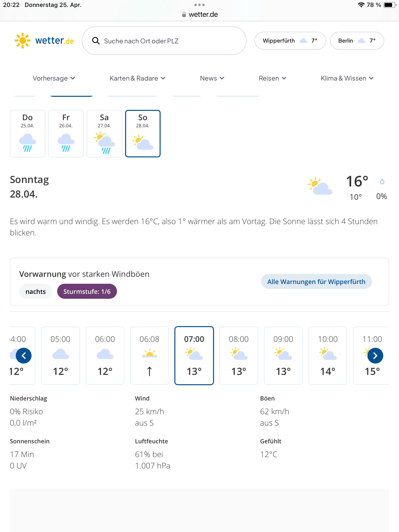Click the wetter.de sun logo
The height and width of the screenshot is (532, 399).
click(x=23, y=41)
